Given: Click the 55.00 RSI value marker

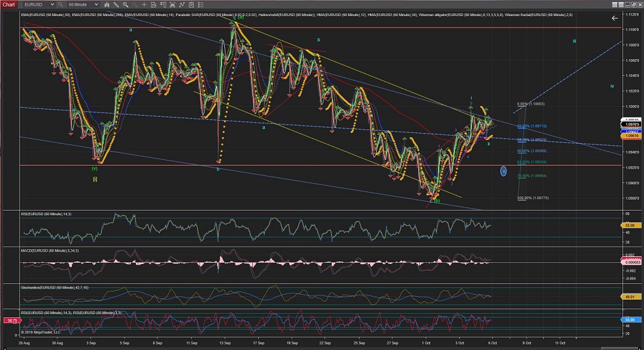Looking at the screenshot, I should tap(631, 227).
